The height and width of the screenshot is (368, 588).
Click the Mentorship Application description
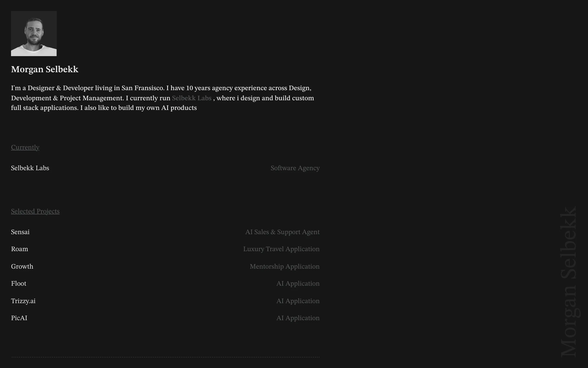point(285,267)
